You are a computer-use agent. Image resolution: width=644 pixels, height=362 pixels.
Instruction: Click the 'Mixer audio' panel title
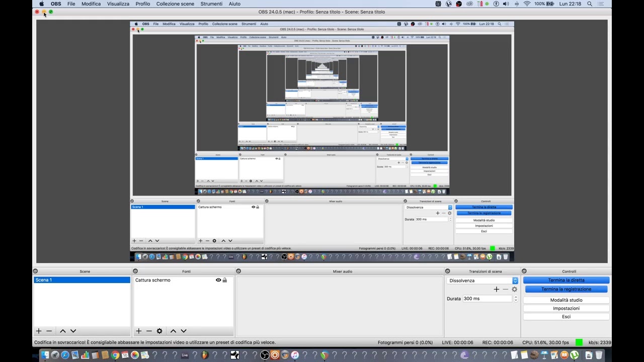(x=342, y=271)
